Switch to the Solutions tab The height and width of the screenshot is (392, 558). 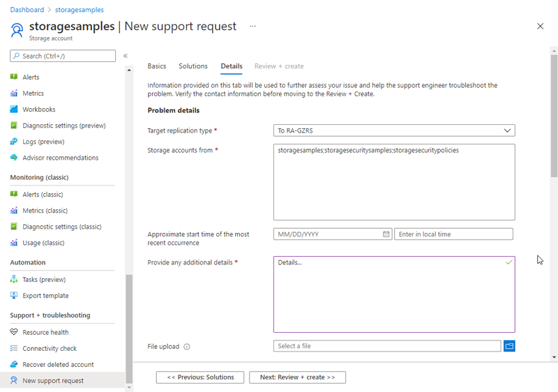coord(193,66)
